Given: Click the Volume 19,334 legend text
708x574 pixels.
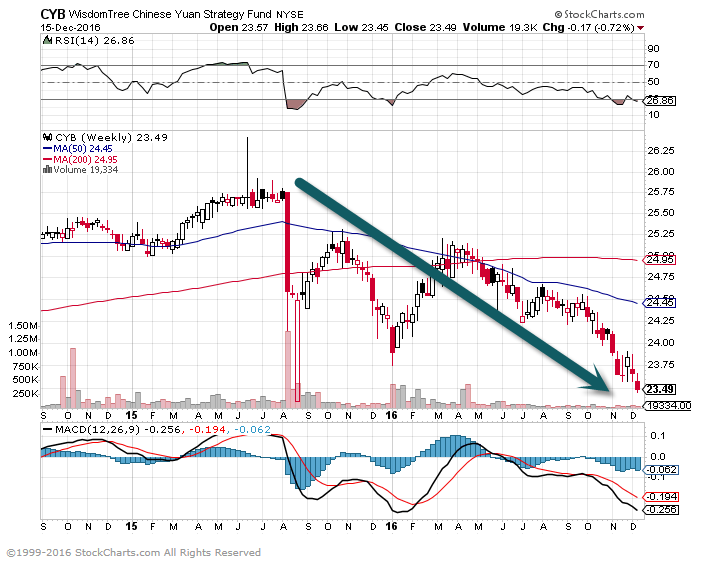Looking at the screenshot, I should coord(85,170).
